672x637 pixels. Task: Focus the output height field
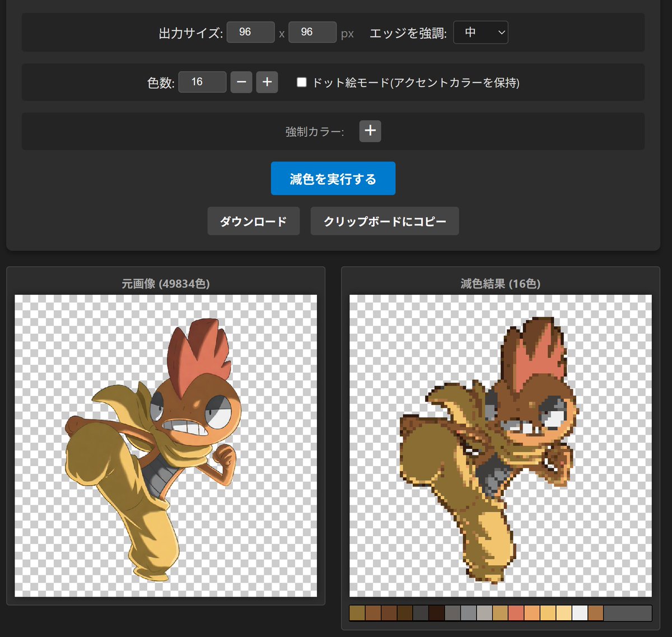click(x=312, y=32)
